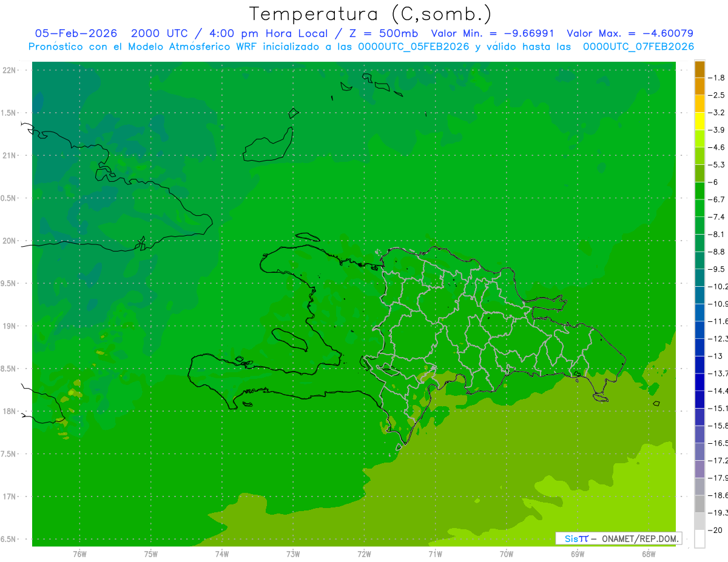Pick the purple legend swatch above -17.9
The height and width of the screenshot is (562, 728).
coord(699,469)
